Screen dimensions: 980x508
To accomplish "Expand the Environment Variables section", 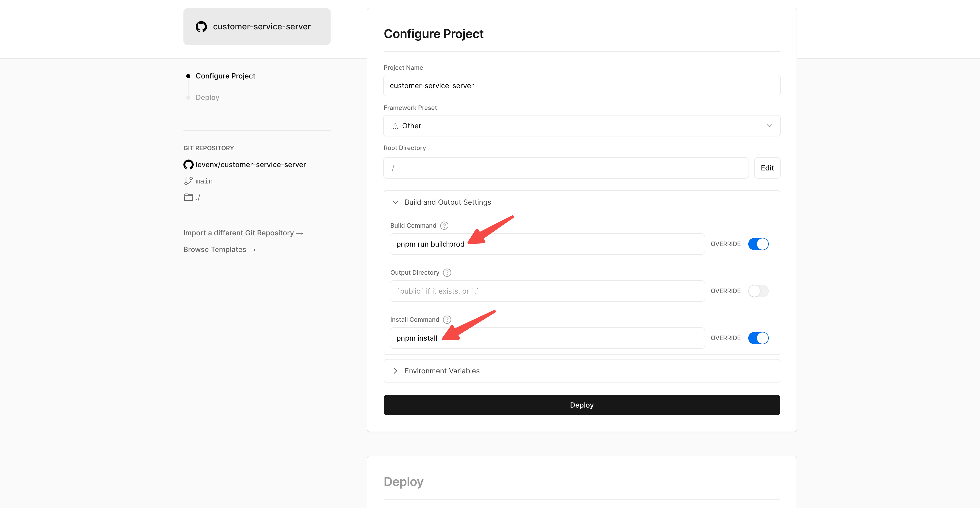I will [441, 371].
